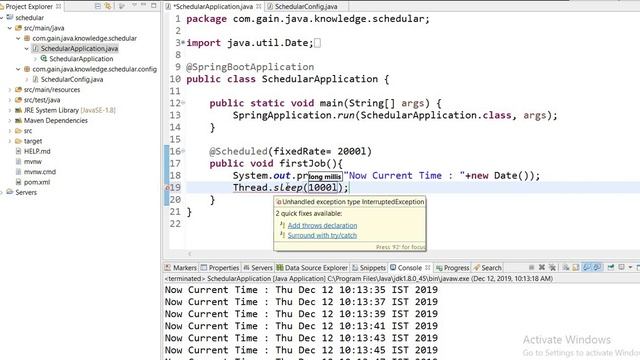
Task: Click the error marker on line 19
Action: click(167, 188)
